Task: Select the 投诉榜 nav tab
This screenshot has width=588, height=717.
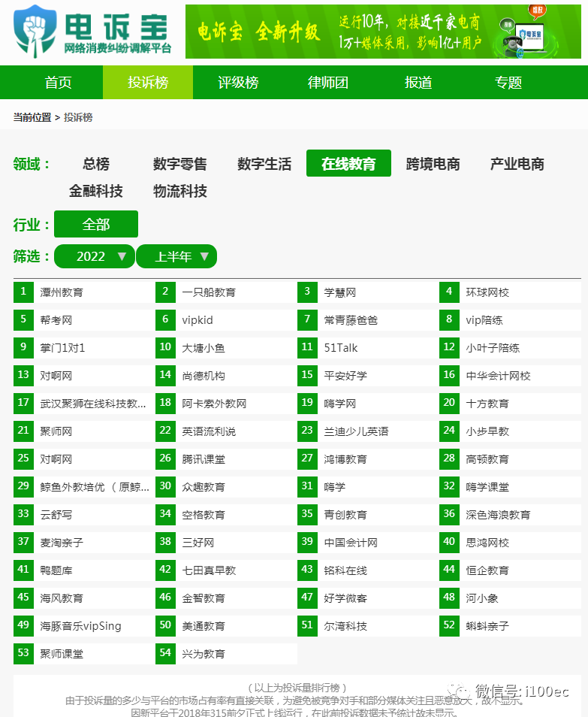Action: [148, 83]
